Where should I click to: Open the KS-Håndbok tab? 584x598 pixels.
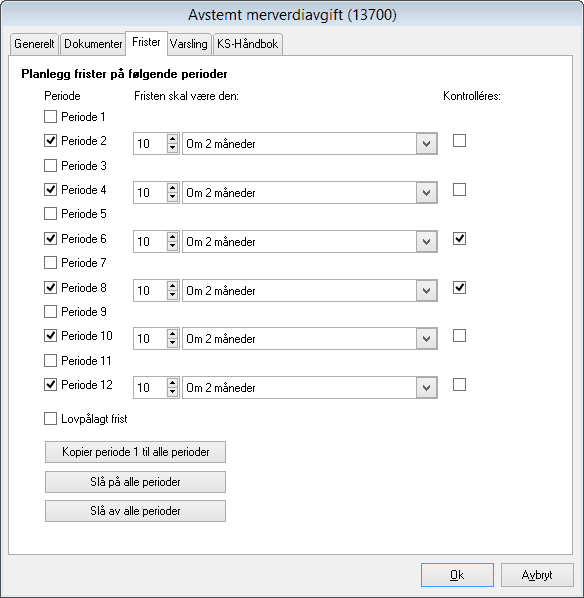point(248,44)
